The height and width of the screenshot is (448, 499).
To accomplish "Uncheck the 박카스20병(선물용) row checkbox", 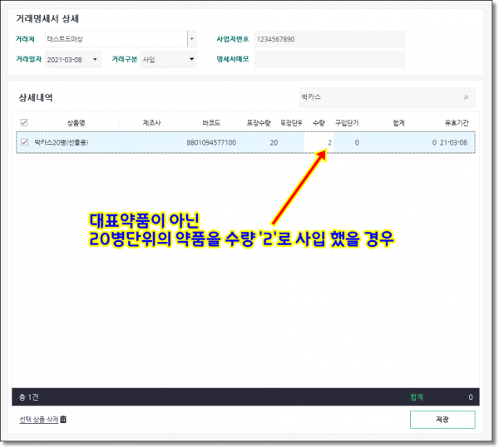I will click(x=24, y=142).
